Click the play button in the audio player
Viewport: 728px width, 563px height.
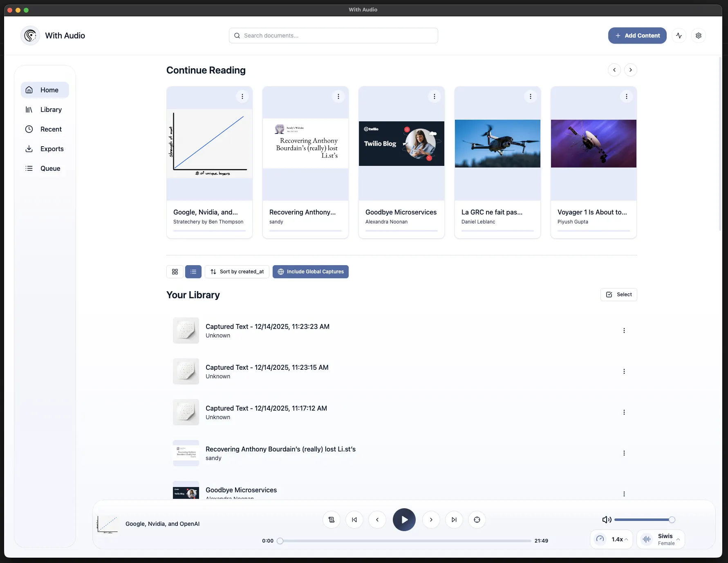tap(404, 520)
